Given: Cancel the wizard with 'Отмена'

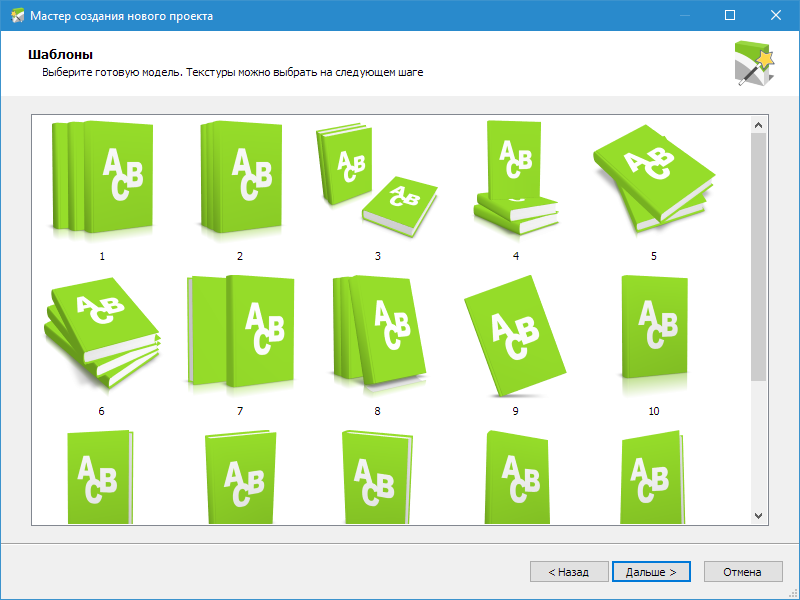Looking at the screenshot, I should 743,572.
